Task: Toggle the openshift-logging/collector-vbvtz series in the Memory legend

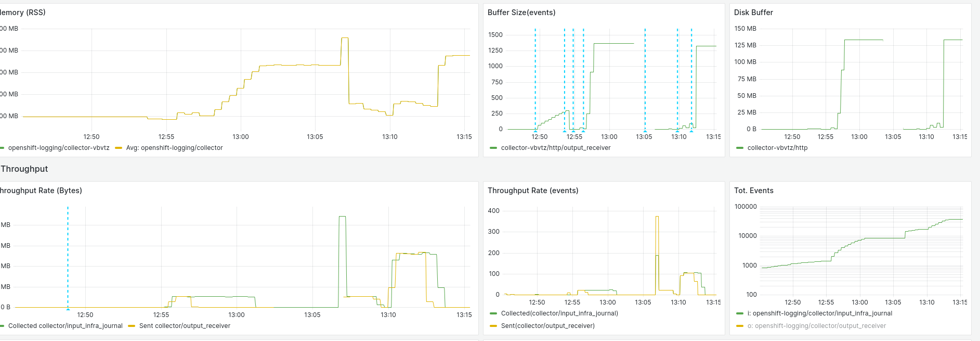Action: [59, 148]
